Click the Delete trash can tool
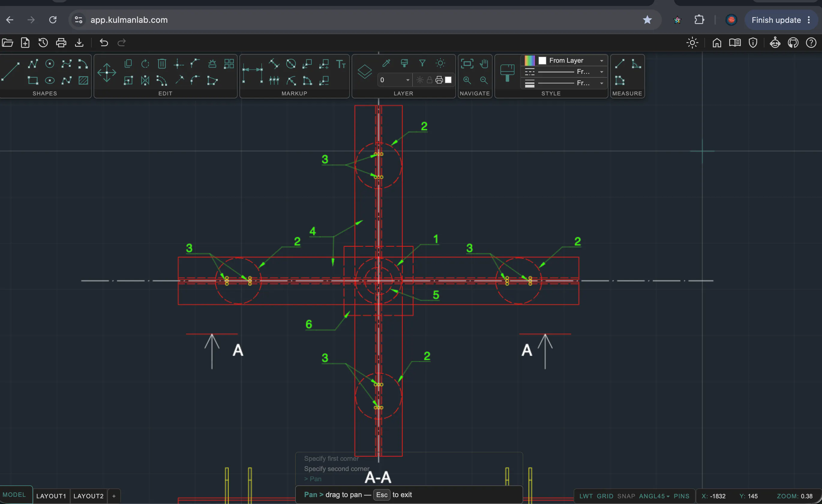 pyautogui.click(x=162, y=63)
